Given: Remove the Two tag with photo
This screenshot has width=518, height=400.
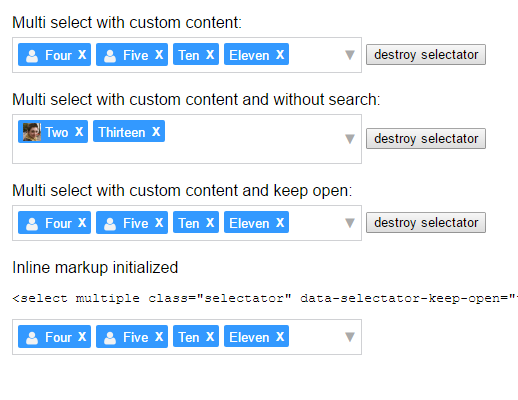Looking at the screenshot, I should (79, 132).
